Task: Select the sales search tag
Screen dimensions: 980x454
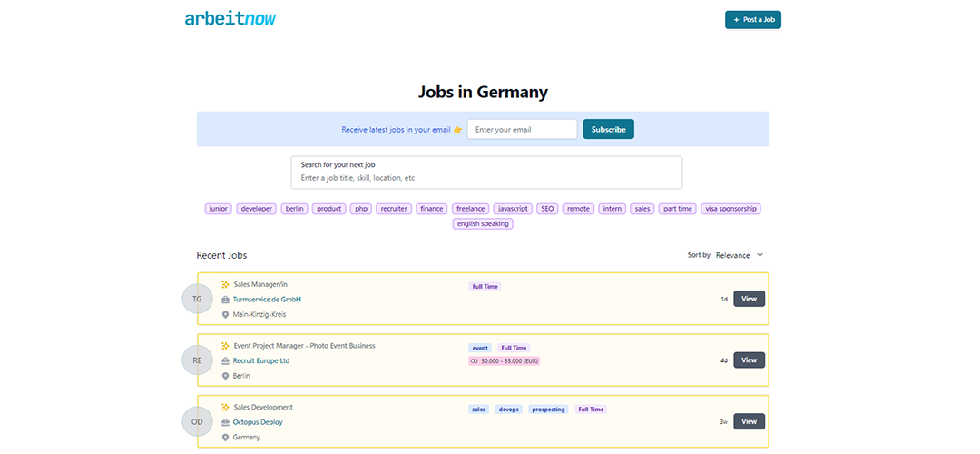Action: click(642, 209)
